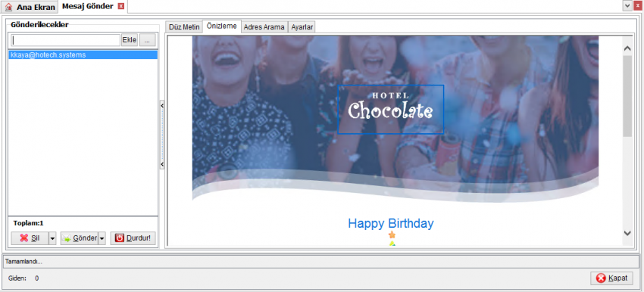Click the home icon on Ana Ekran tab
Viewport: 644px width, 292px height.
pyautogui.click(x=8, y=7)
